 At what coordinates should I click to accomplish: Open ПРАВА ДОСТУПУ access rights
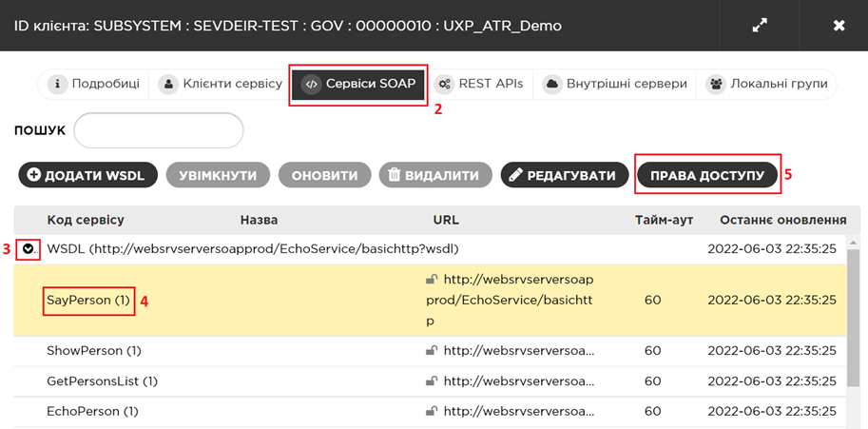coord(707,175)
